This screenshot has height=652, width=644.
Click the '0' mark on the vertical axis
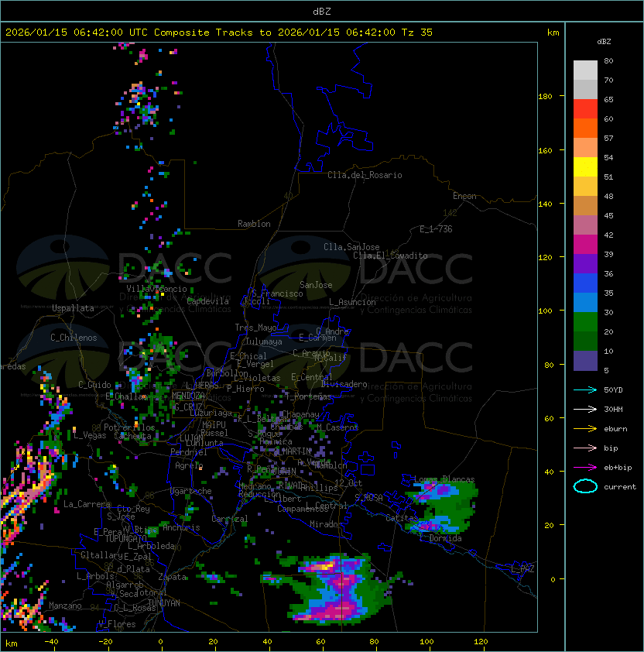coord(553,579)
